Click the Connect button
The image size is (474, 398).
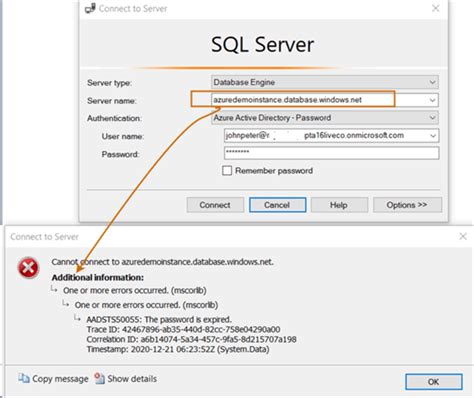[x=215, y=205]
